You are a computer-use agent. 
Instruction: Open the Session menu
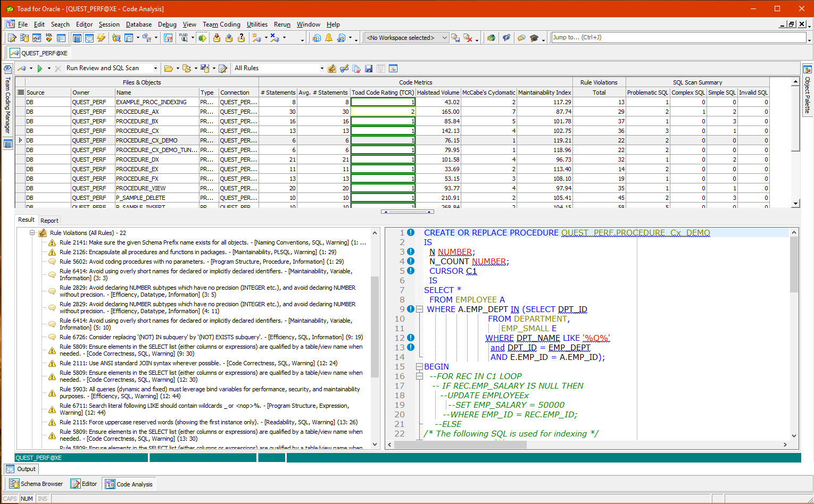point(109,24)
